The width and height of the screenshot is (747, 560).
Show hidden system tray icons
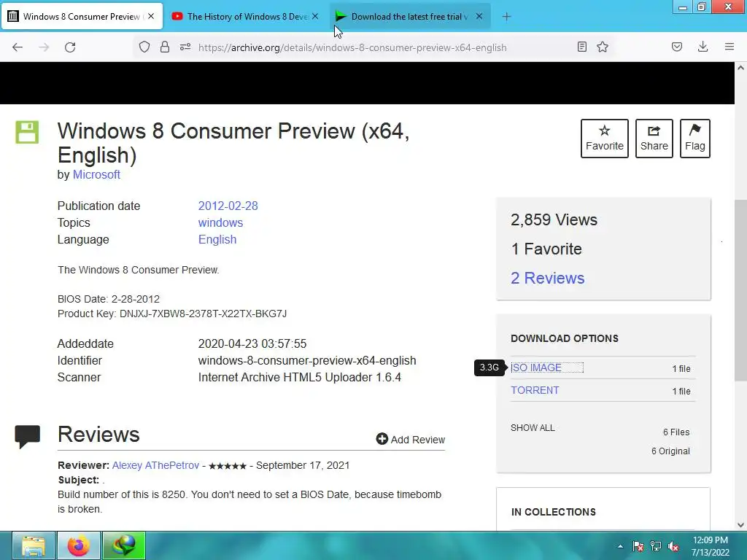620,546
